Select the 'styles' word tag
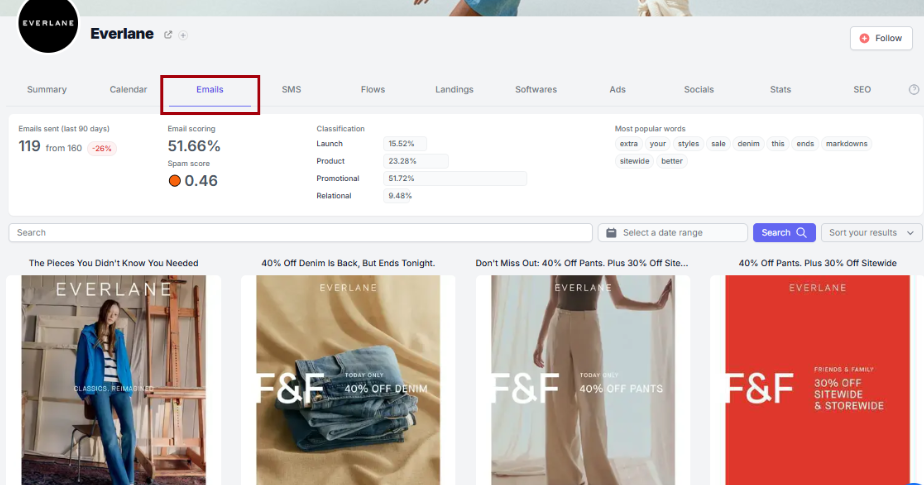This screenshot has width=924, height=485. point(688,144)
